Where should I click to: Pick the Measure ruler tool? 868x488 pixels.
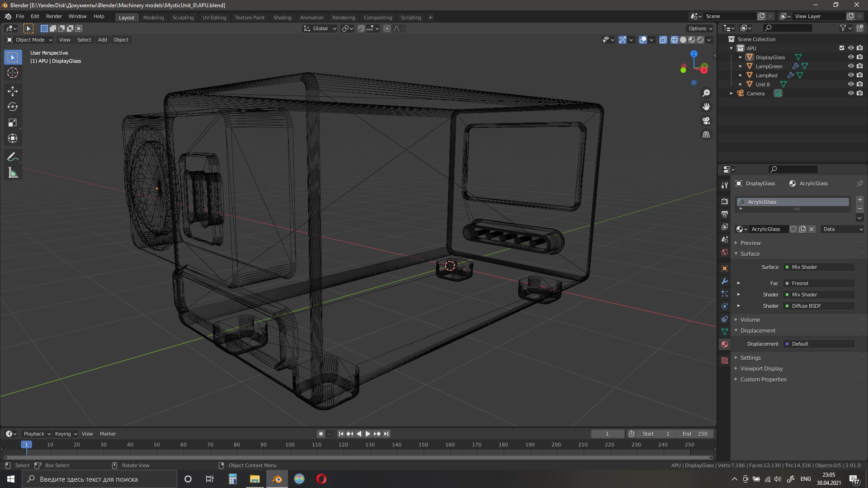(x=13, y=173)
